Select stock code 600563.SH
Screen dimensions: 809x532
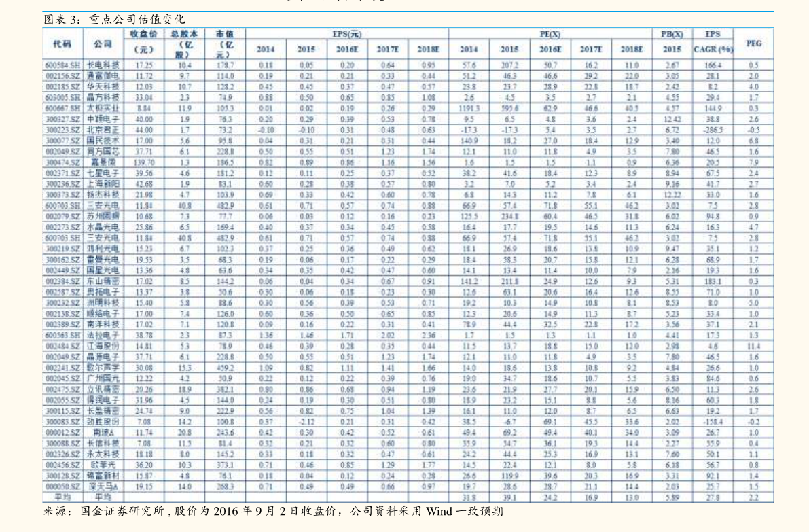[62, 336]
